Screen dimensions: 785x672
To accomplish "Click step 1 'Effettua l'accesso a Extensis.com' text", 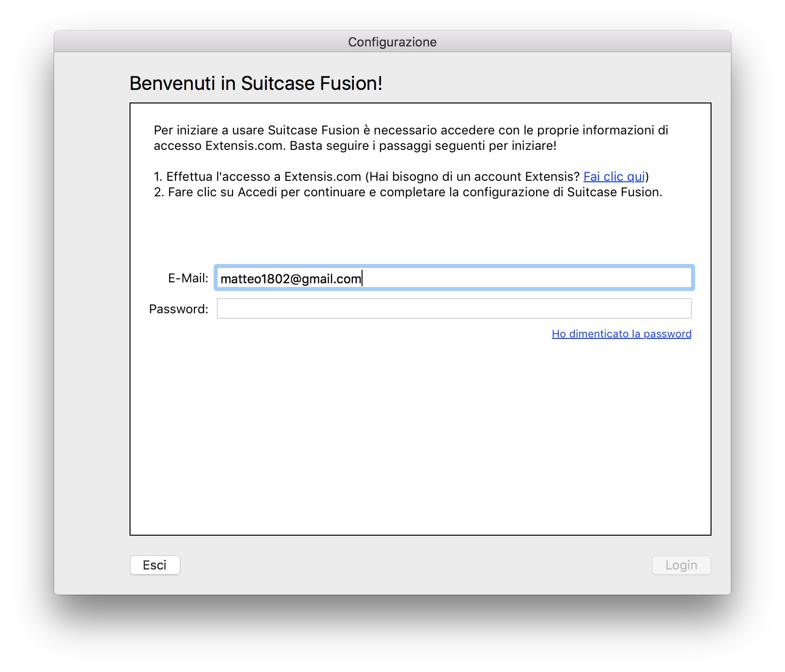I will click(x=401, y=176).
